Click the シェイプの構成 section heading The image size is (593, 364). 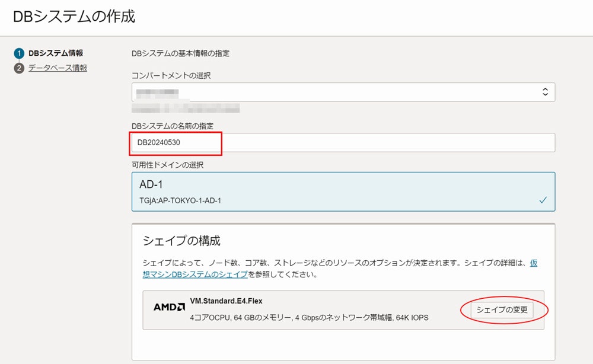tap(181, 241)
